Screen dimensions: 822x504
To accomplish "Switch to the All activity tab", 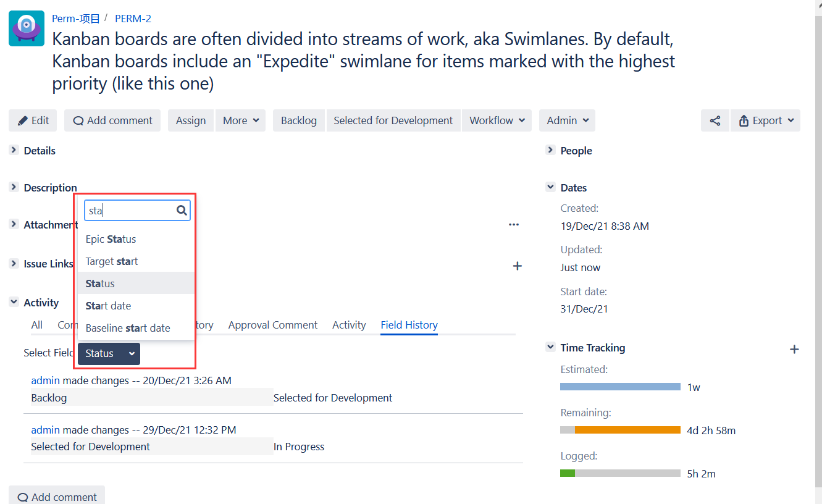I will pyautogui.click(x=37, y=325).
